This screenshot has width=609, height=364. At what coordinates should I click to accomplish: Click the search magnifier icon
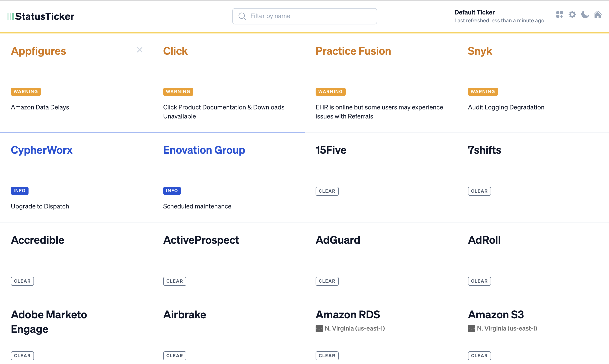[242, 16]
